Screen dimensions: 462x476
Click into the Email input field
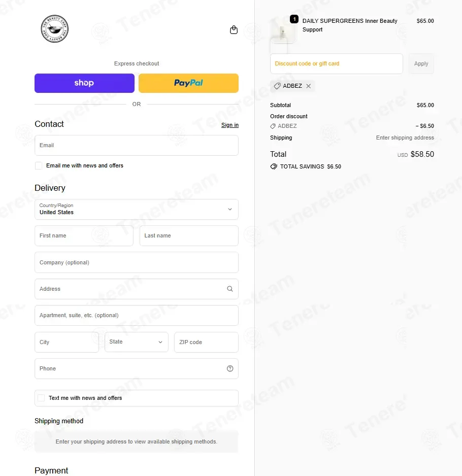(x=137, y=145)
